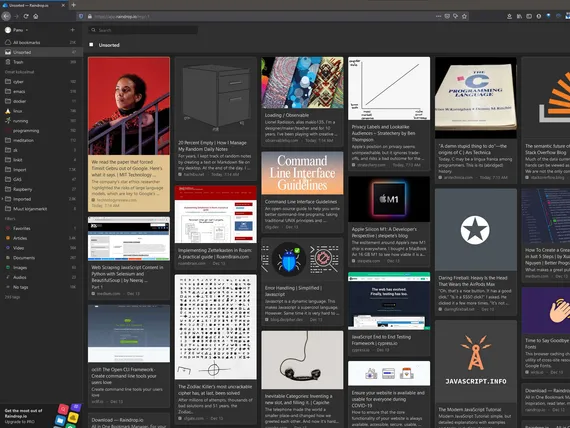Click the shield tracking protection icon

coord(81,16)
